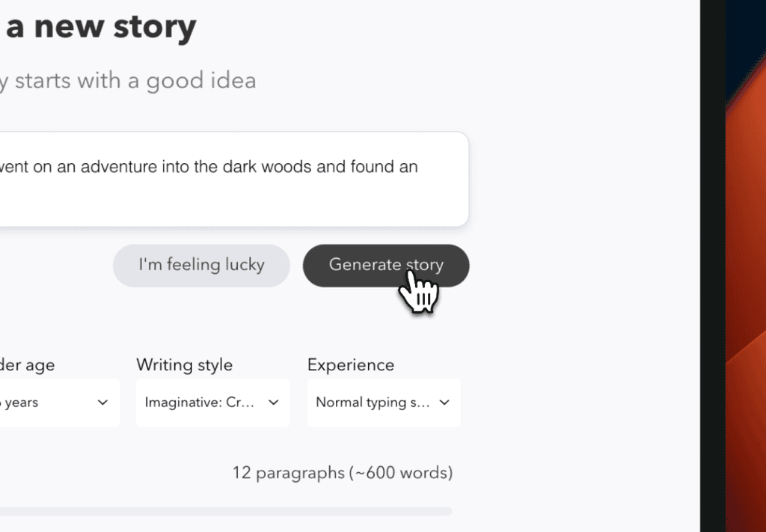Click the Reader age label
Viewport: 766px width, 532px height.
coord(28,364)
